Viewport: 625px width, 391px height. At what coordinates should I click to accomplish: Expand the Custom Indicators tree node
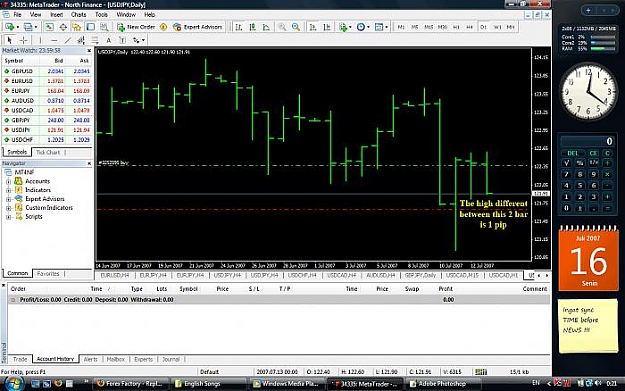click(x=8, y=208)
